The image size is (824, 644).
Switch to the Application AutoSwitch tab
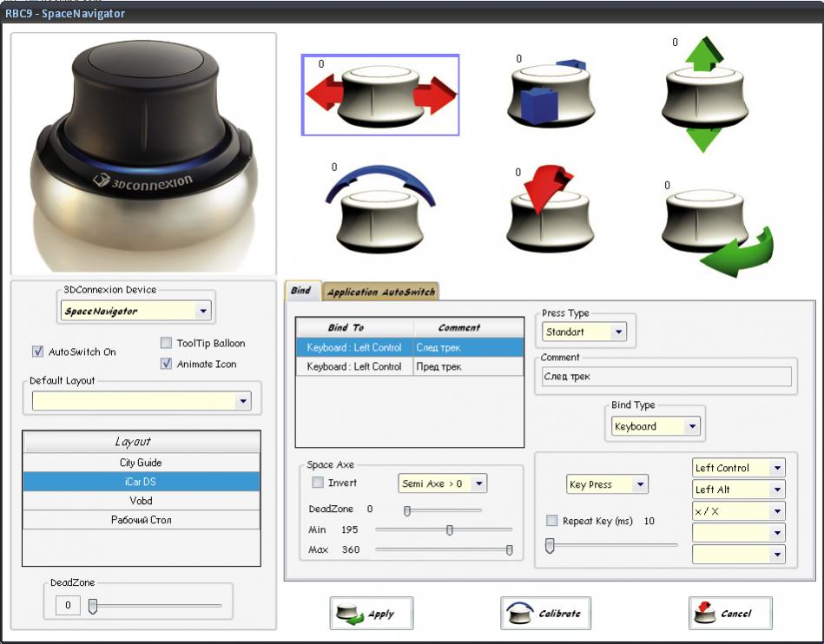[x=380, y=292]
